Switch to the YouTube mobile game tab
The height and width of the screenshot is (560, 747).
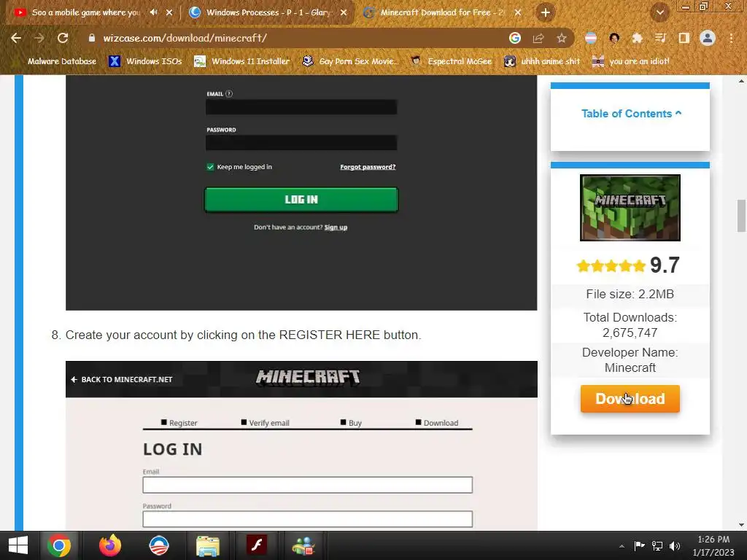[86, 12]
